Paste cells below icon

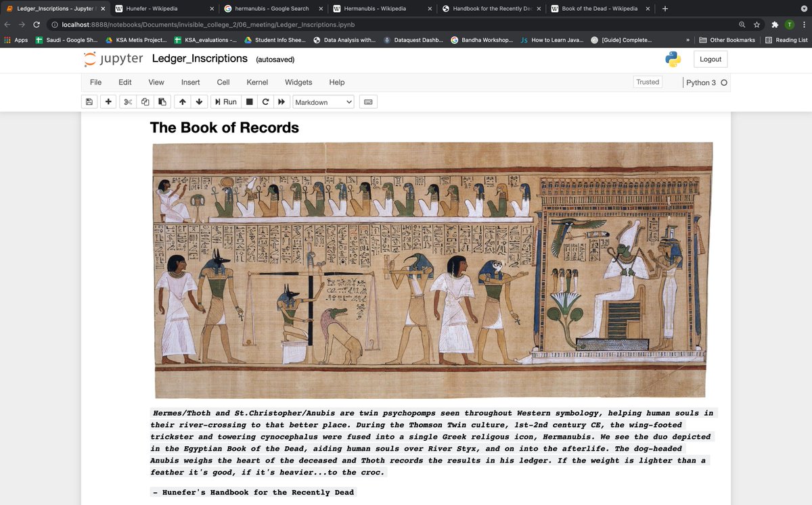162,102
